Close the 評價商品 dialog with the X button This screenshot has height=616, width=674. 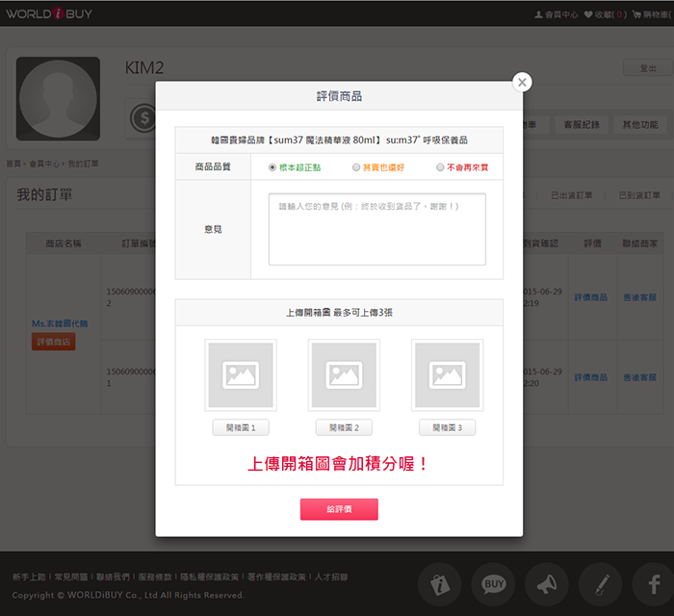pos(522,82)
